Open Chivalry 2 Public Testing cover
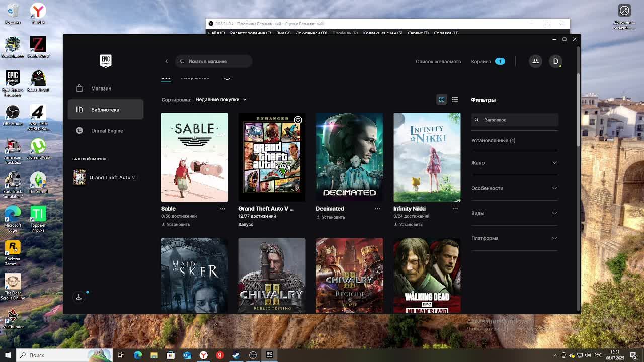 pyautogui.click(x=272, y=276)
